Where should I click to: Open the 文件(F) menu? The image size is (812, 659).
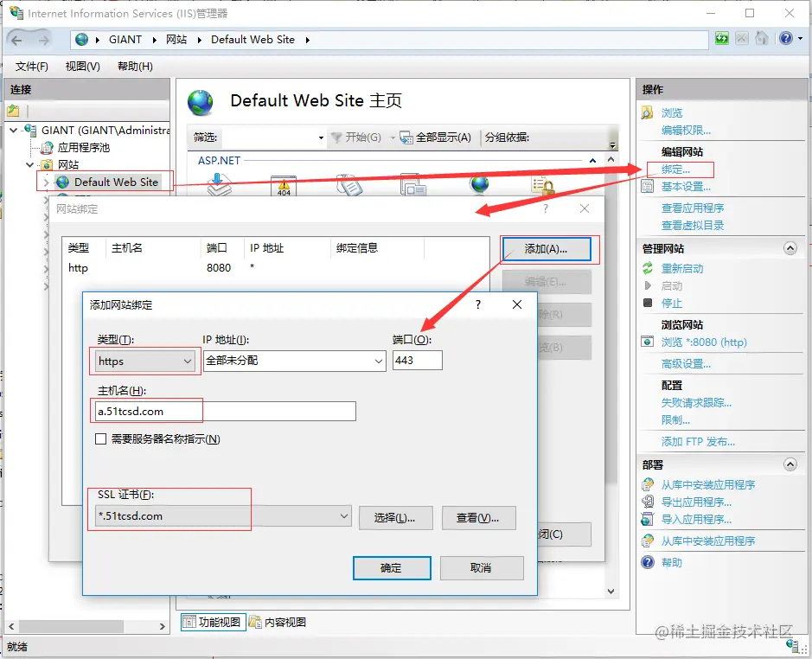pos(32,67)
